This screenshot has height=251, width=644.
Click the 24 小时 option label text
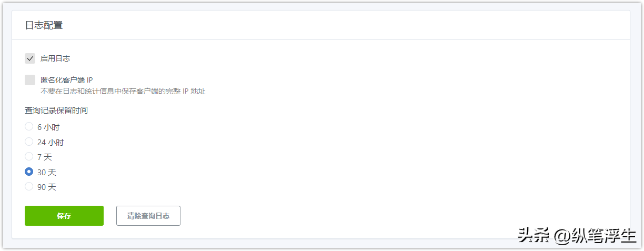[51, 142]
